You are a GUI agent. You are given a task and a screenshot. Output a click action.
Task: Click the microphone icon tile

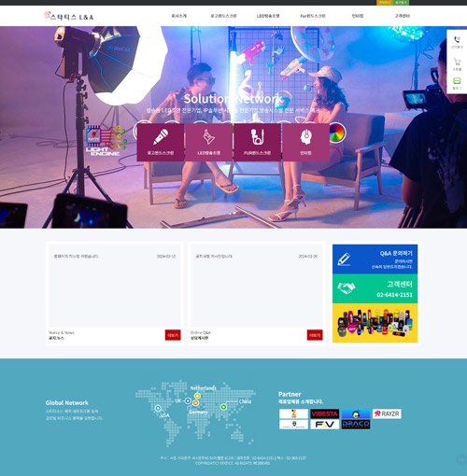pos(161,142)
